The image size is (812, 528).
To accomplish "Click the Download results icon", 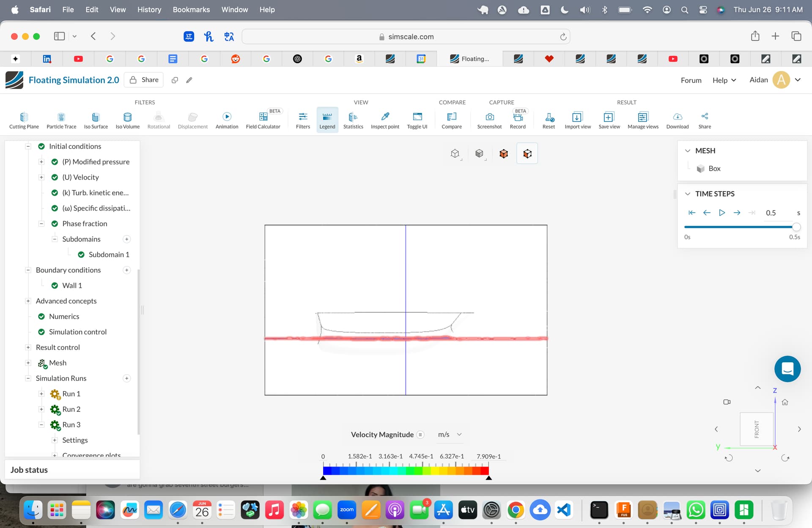I will pyautogui.click(x=677, y=120).
